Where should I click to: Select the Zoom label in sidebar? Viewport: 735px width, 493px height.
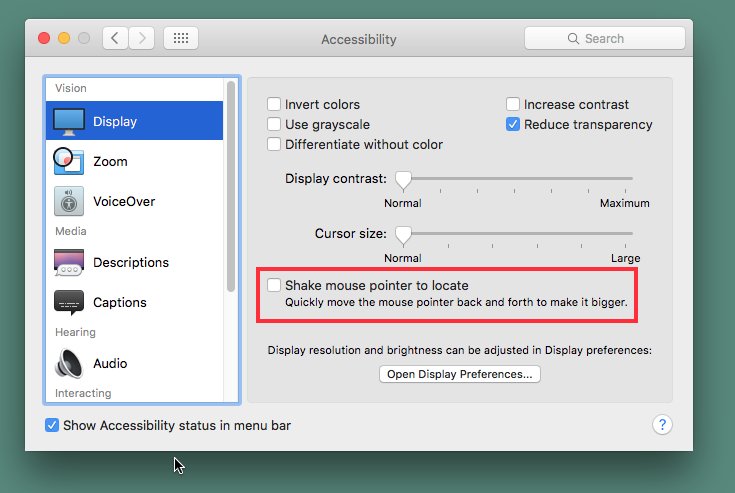(110, 162)
